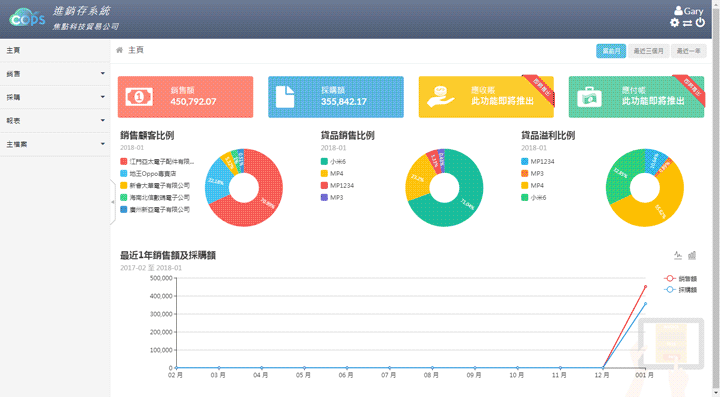Toggle 新會大華電子有限公司 legend entry
Viewport: 720px width, 397px height.
[155, 185]
